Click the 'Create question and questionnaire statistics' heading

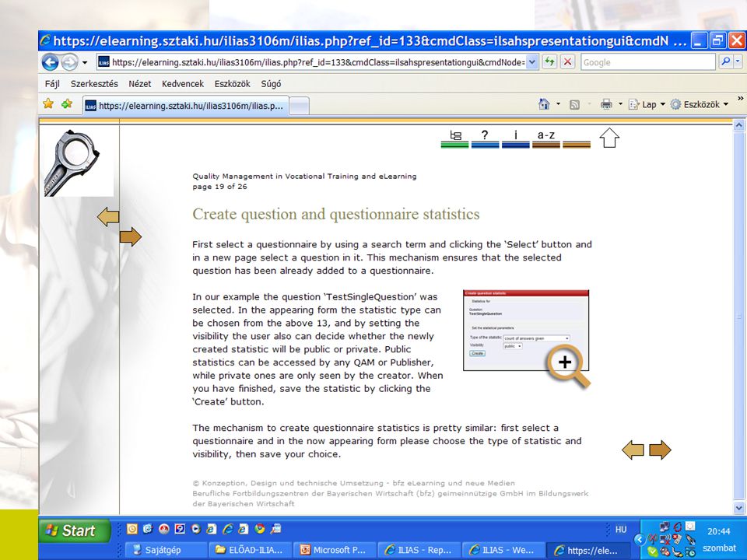336,215
